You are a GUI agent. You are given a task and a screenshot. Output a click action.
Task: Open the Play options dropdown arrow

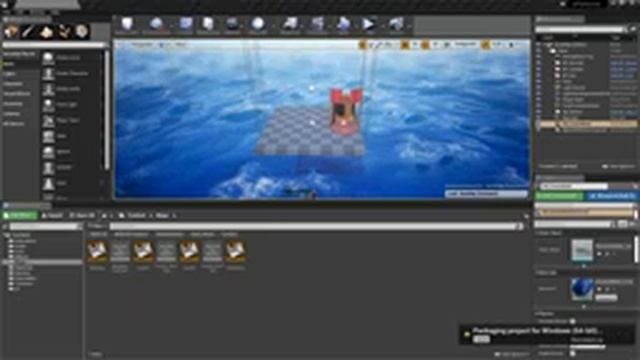coord(382,26)
